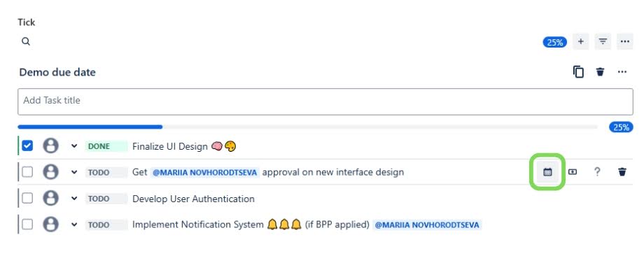Open Demo due date three-dot options

622,72
